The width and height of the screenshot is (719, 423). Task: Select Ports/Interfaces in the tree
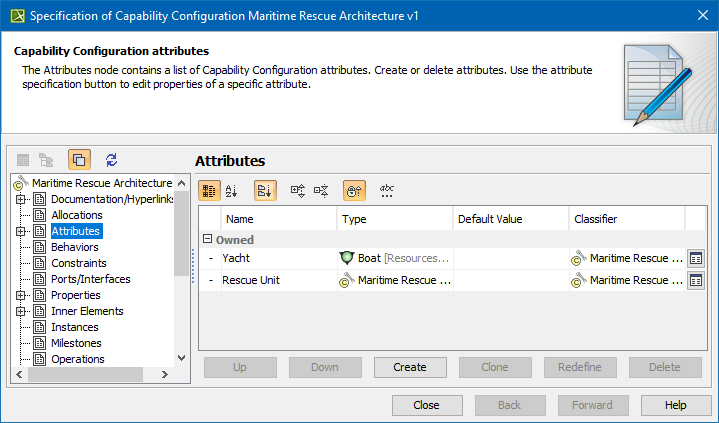point(90,279)
